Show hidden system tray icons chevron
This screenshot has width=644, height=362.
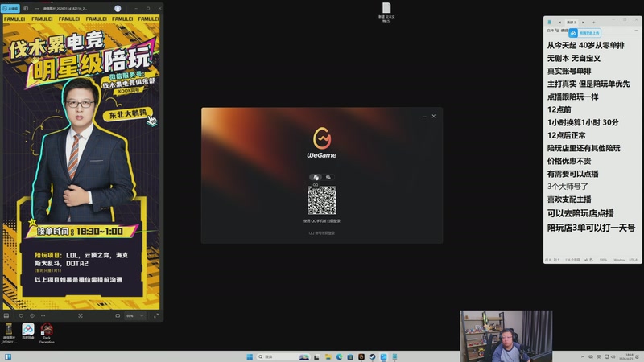click(x=582, y=356)
